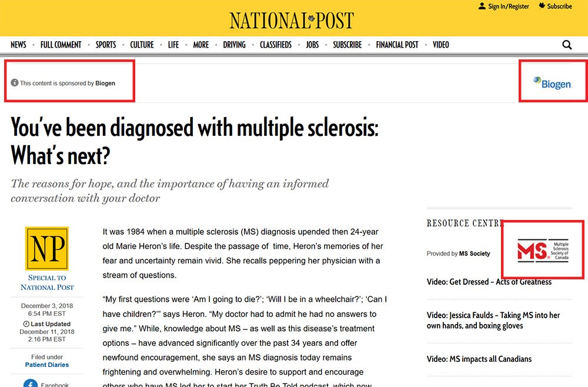Click the MS Society of Canada logo
Screen dimensions: 588x387
click(543, 250)
